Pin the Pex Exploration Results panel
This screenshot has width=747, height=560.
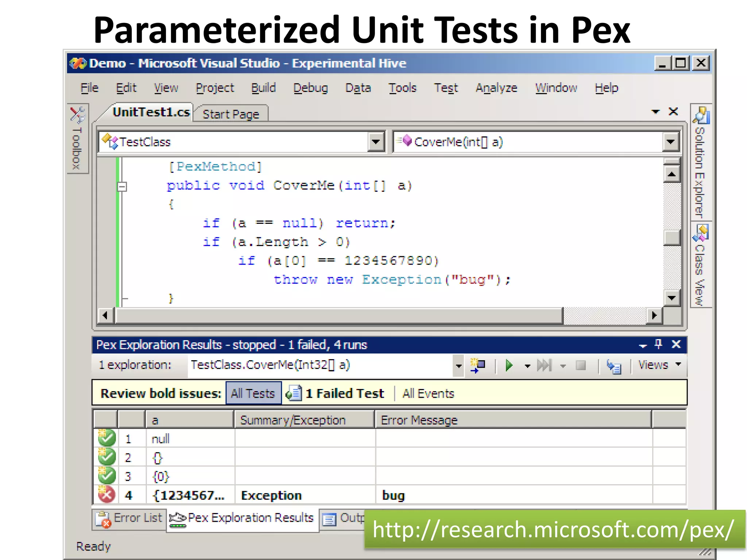tap(658, 344)
